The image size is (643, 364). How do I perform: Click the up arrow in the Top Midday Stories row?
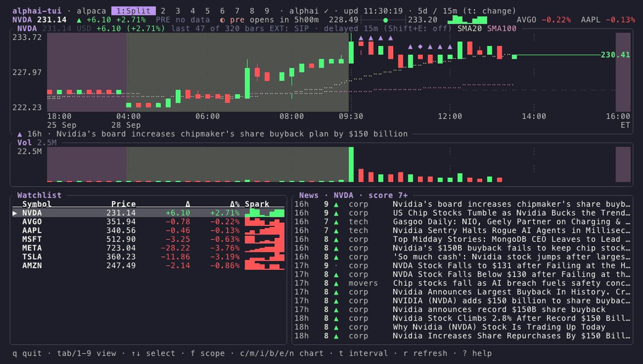click(x=336, y=239)
